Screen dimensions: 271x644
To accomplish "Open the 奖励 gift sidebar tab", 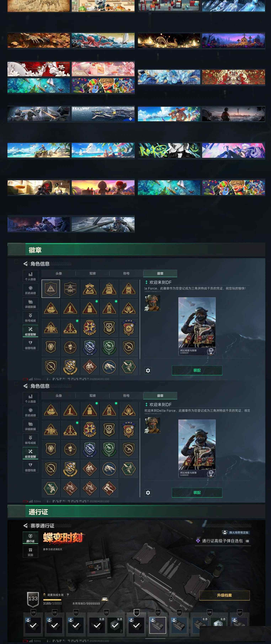I will pos(30,551).
